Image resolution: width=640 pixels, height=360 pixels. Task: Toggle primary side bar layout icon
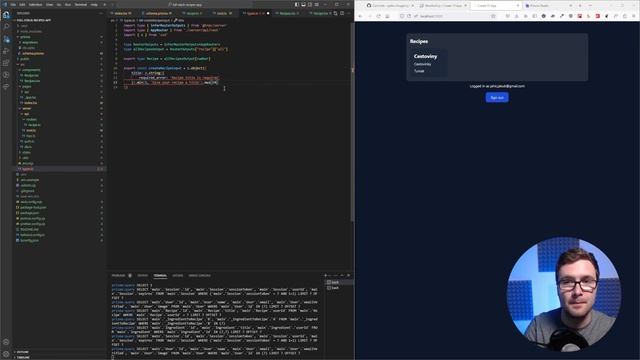pyautogui.click(x=297, y=4)
